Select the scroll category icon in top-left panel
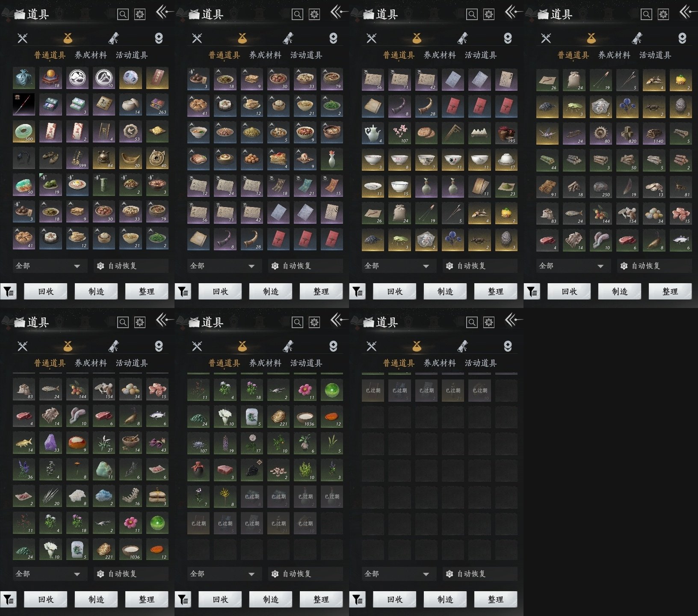This screenshot has height=616, width=698. tap(113, 38)
